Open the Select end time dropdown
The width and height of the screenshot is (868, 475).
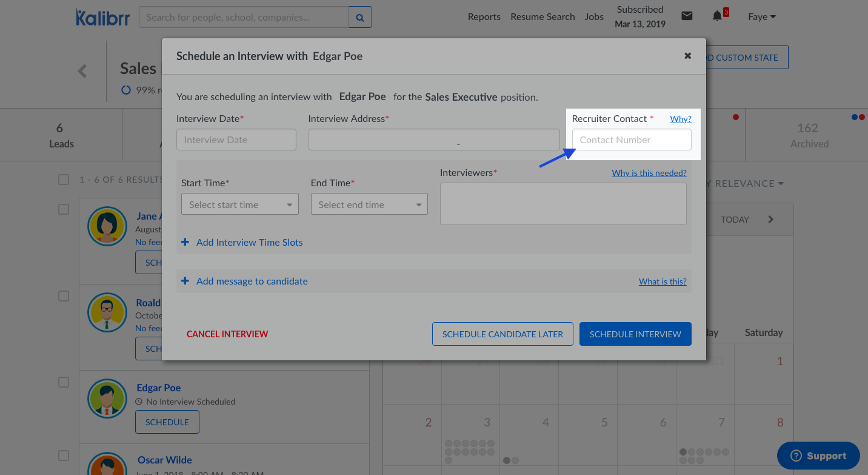pos(369,205)
